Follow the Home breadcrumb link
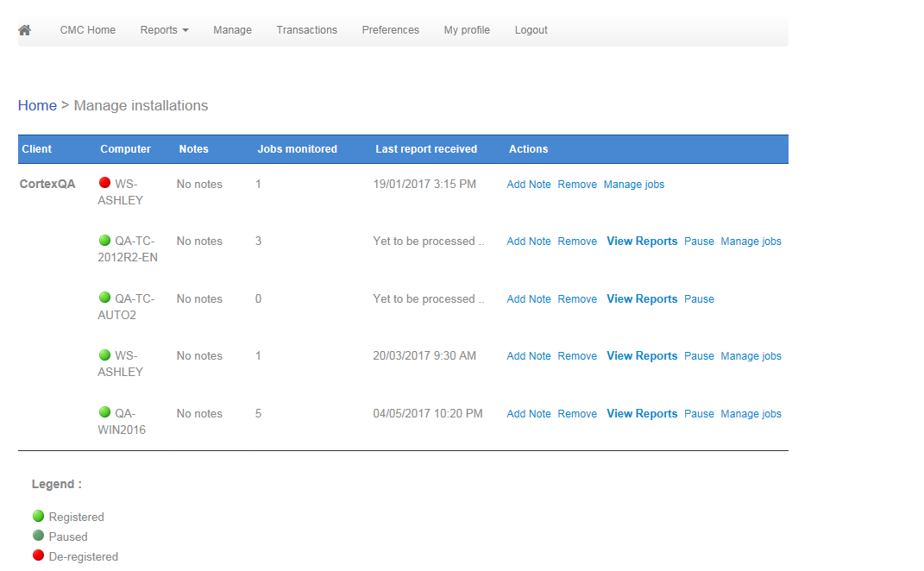Image resolution: width=924 pixels, height=571 pixels. pos(37,105)
